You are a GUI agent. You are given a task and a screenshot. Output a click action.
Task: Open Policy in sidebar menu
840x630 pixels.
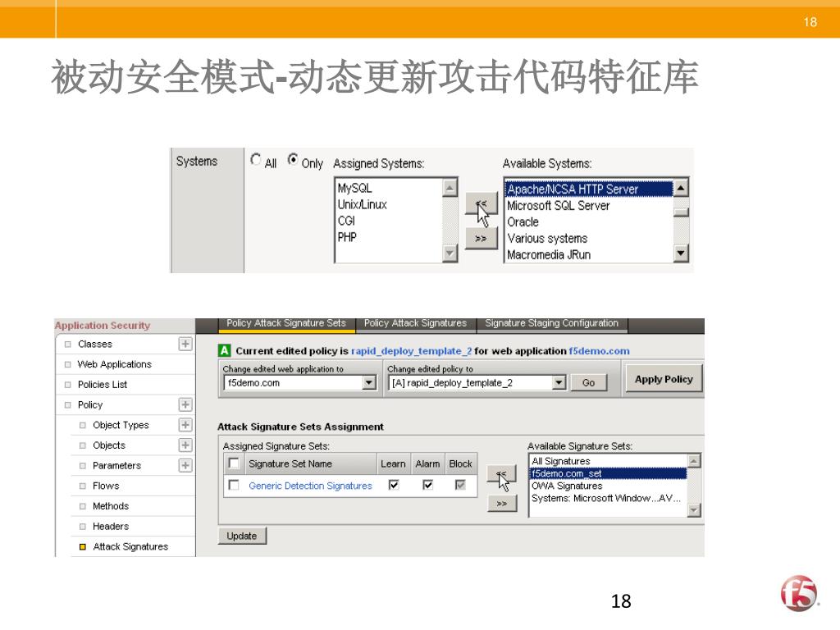pos(90,405)
